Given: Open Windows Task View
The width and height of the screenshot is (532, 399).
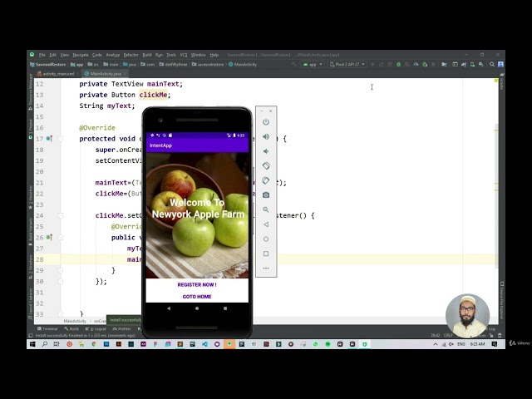Looking at the screenshot, I should pos(57,344).
